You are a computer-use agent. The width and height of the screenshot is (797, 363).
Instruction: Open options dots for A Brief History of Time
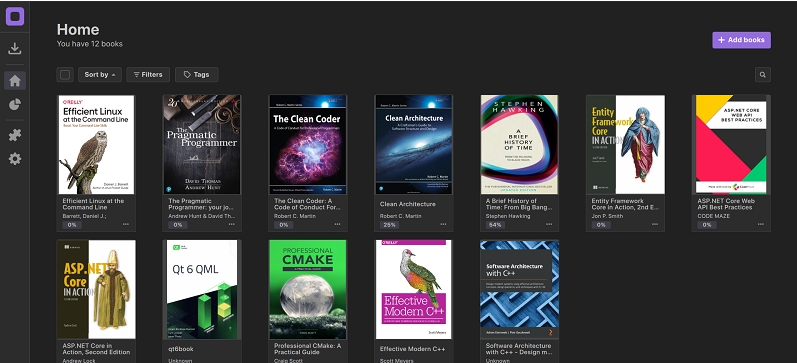[x=549, y=224]
